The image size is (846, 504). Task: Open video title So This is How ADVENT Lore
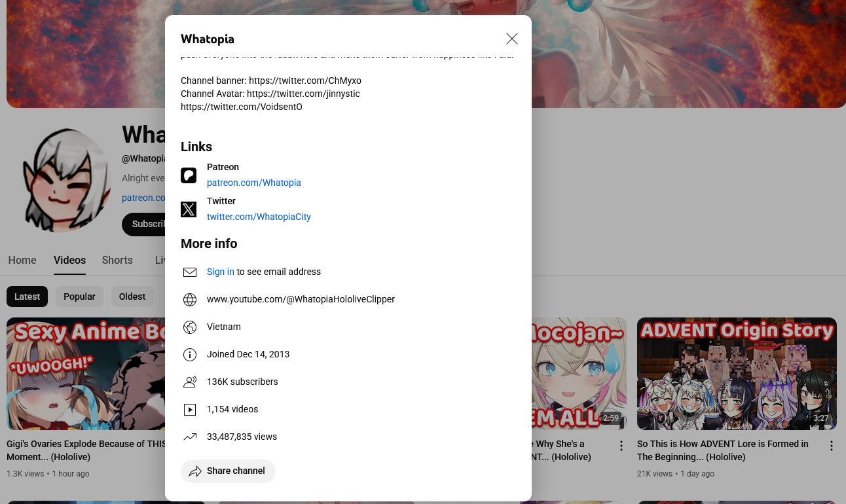click(723, 450)
